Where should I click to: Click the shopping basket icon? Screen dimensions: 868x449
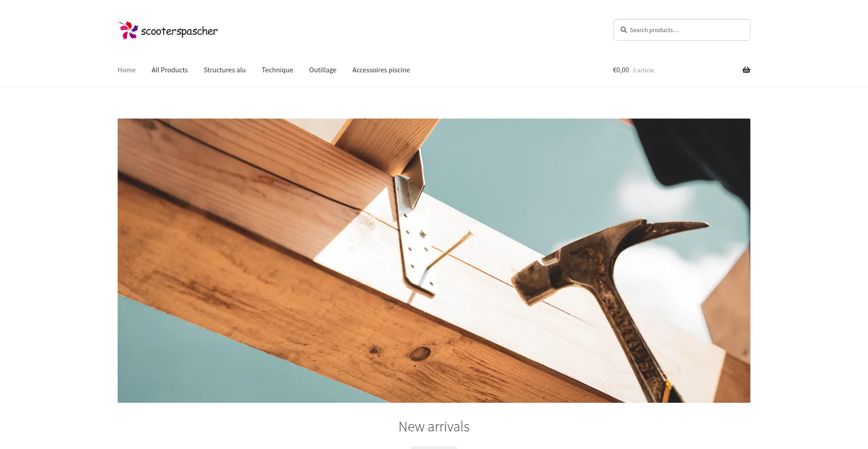tap(746, 70)
